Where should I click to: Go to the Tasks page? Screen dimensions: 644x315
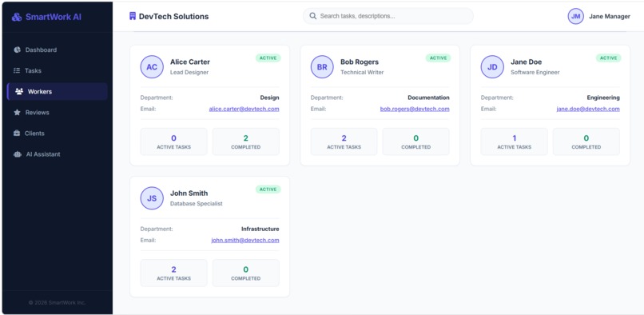(58, 70)
